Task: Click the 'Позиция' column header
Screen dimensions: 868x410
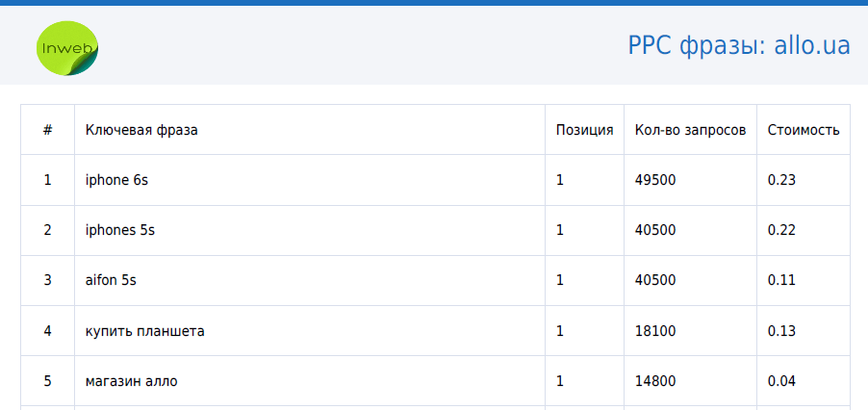Action: click(584, 130)
